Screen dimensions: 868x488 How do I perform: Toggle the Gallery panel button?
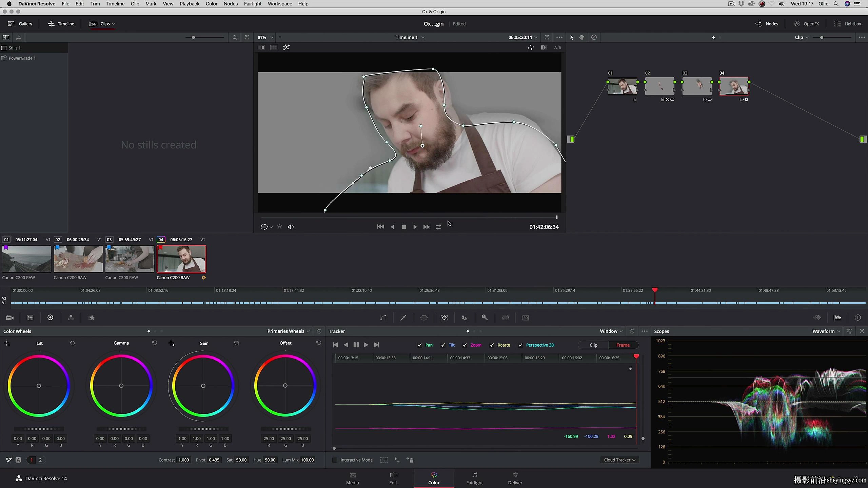pyautogui.click(x=20, y=24)
